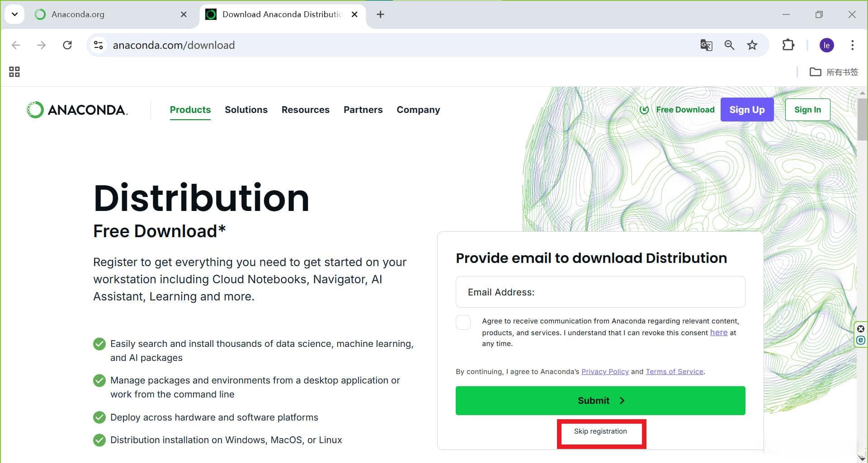868x463 pixels.
Task: Click the green Submit button
Action: (x=600, y=401)
